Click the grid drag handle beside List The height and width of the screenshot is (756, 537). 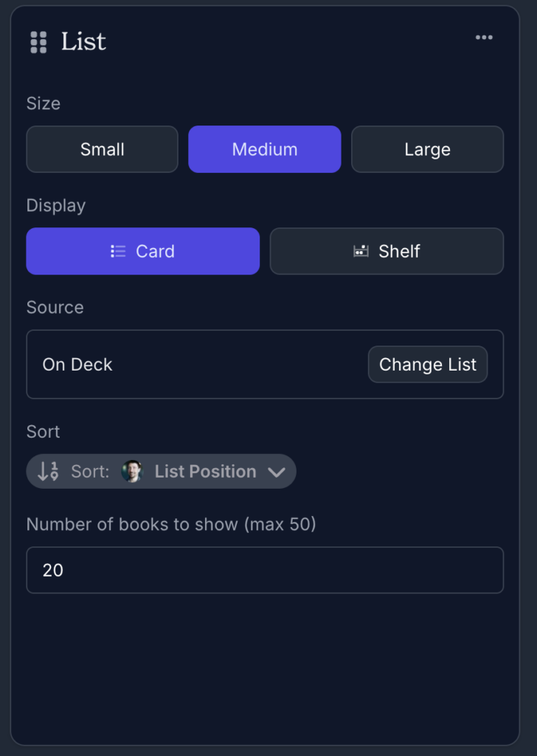pyautogui.click(x=38, y=42)
